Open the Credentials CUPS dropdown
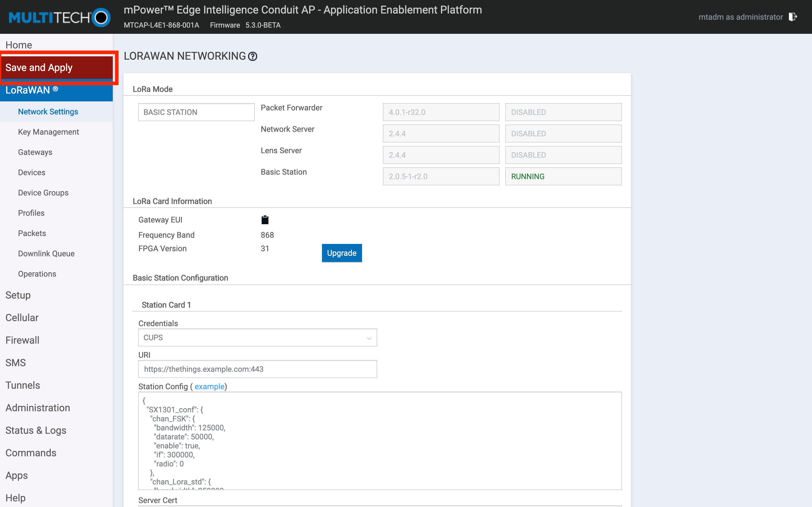 (257, 337)
